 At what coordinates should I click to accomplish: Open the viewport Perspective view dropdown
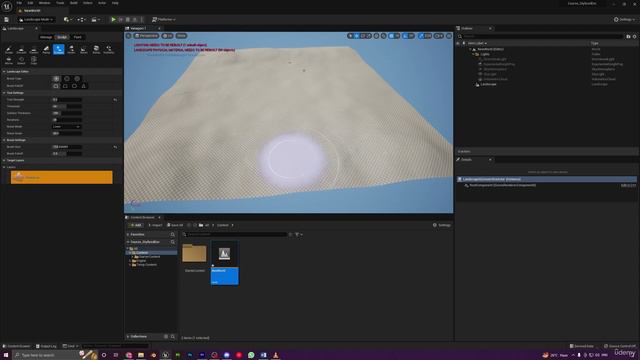(147, 36)
